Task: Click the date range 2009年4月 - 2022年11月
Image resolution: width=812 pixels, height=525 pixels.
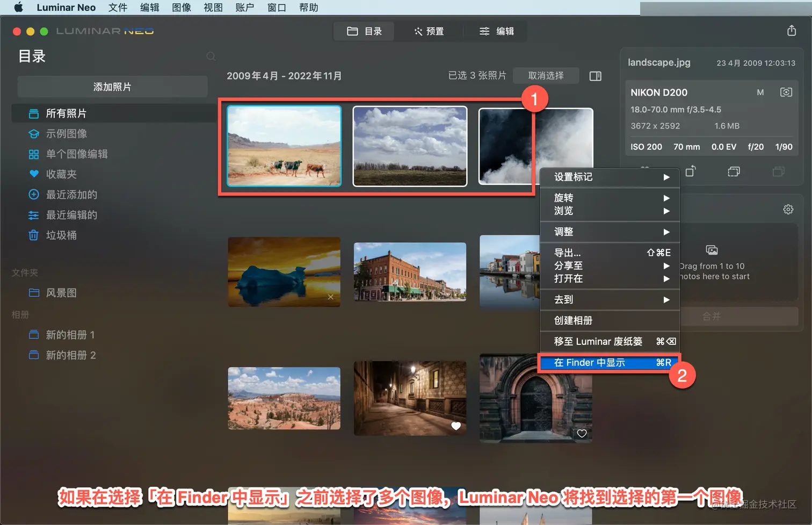Action: [284, 76]
